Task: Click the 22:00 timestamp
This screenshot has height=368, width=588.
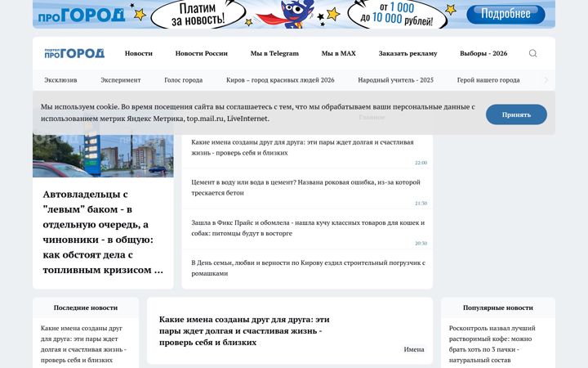Action: click(x=421, y=163)
